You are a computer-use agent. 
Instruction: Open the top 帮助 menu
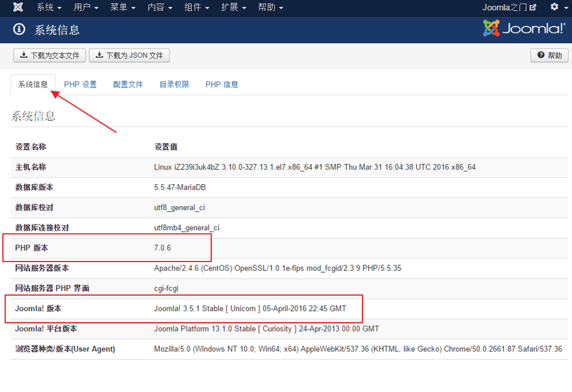[270, 8]
